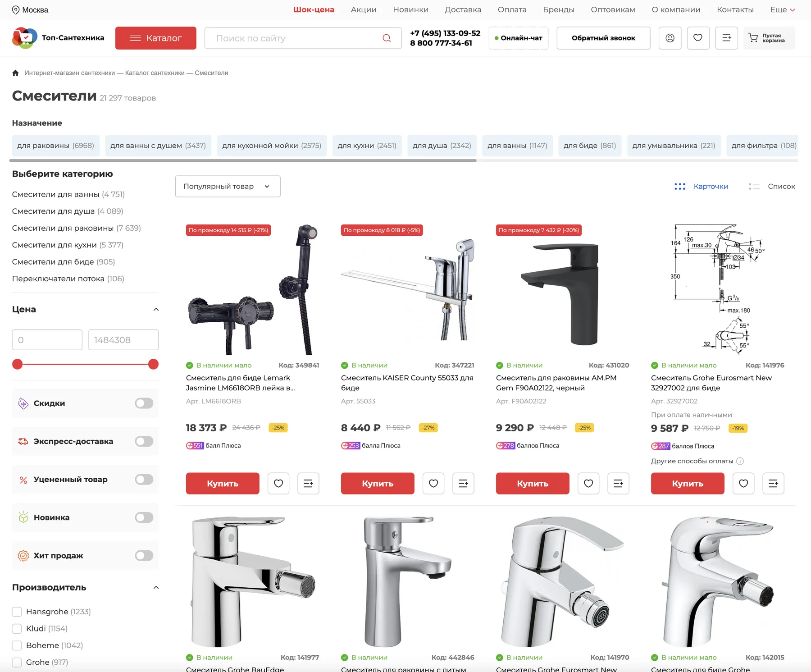Add AM.PM Gem mixer to comparison

pos(618,484)
